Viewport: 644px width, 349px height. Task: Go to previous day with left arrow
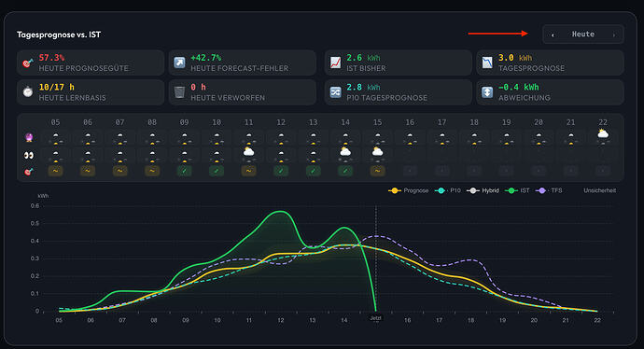[553, 35]
